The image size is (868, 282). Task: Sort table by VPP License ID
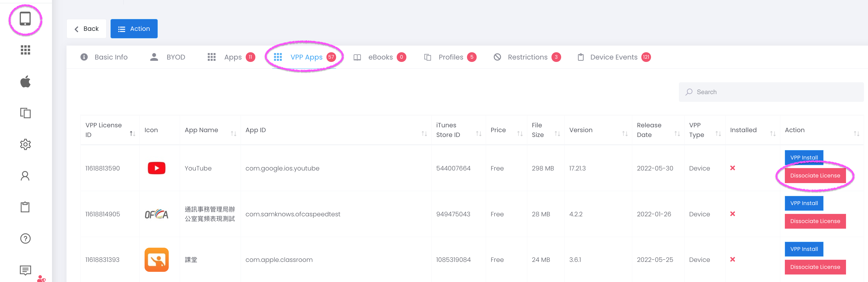point(133,134)
